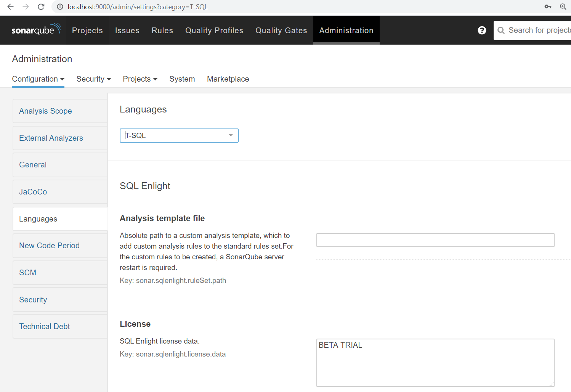Open the SonarQube logo home link
571x392 pixels.
tap(36, 30)
